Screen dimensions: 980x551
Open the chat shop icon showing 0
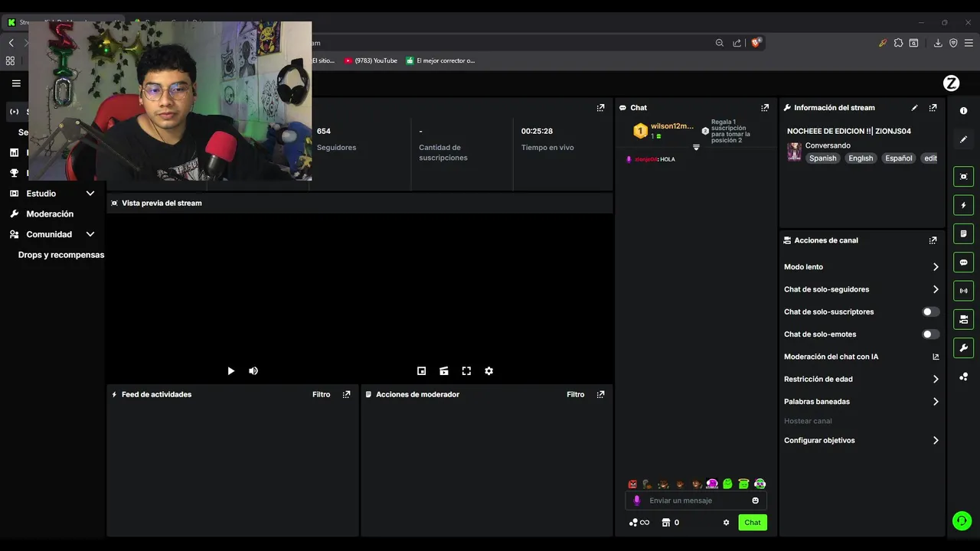pos(670,523)
